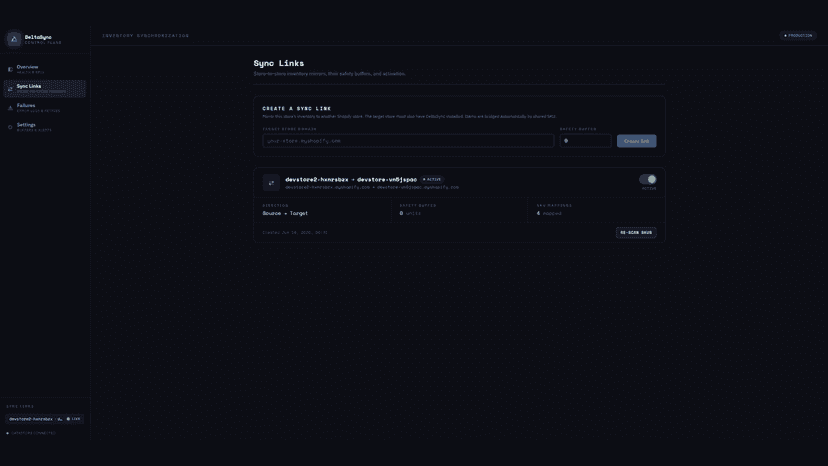The width and height of the screenshot is (828, 466).
Task: Click the swap-arrows icon on the devstore2 link card
Action: click(271, 183)
